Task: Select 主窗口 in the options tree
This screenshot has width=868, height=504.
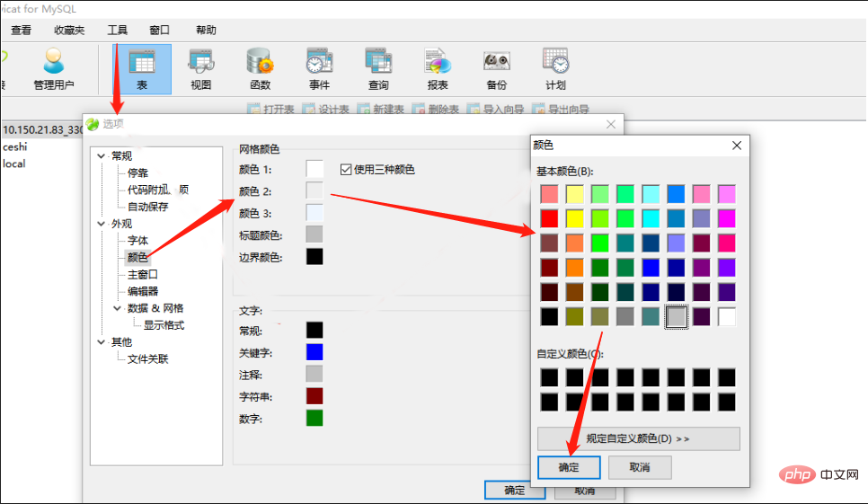Action: click(143, 274)
